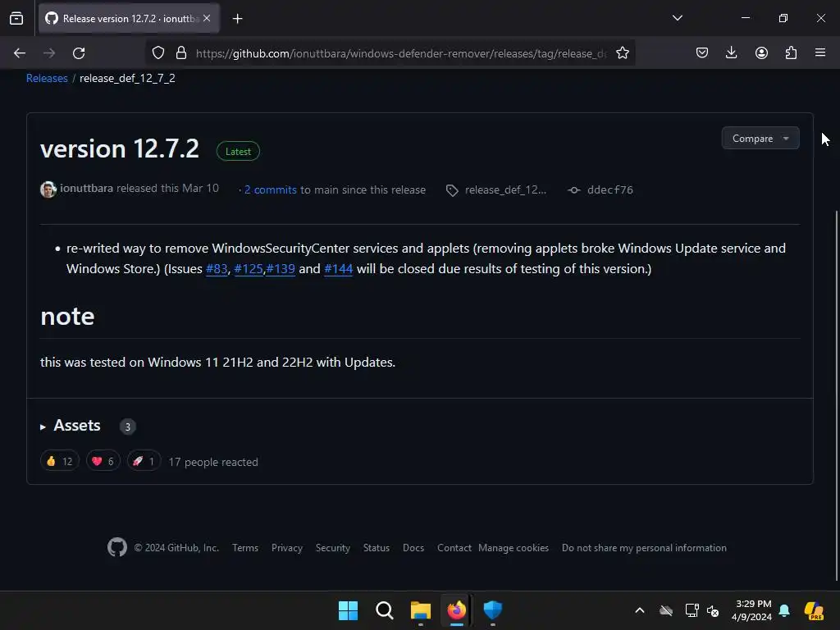Open issue #139
Viewport: 840px width, 630px height.
(281, 269)
